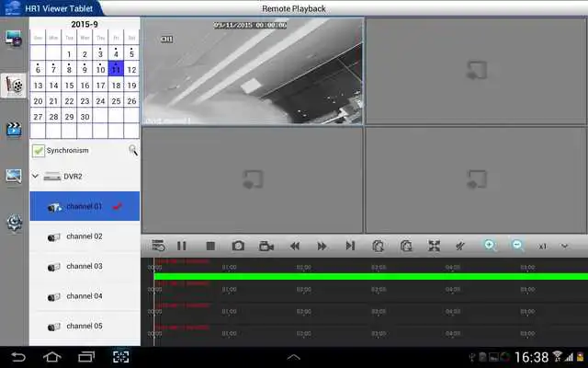Zoom in the timeline
Image resolution: width=588 pixels, height=368 pixels.
tap(490, 246)
